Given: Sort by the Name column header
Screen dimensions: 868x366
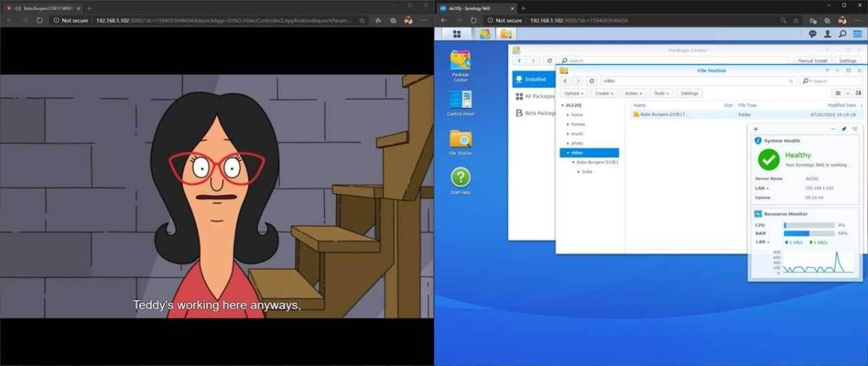Looking at the screenshot, I should coord(639,105).
